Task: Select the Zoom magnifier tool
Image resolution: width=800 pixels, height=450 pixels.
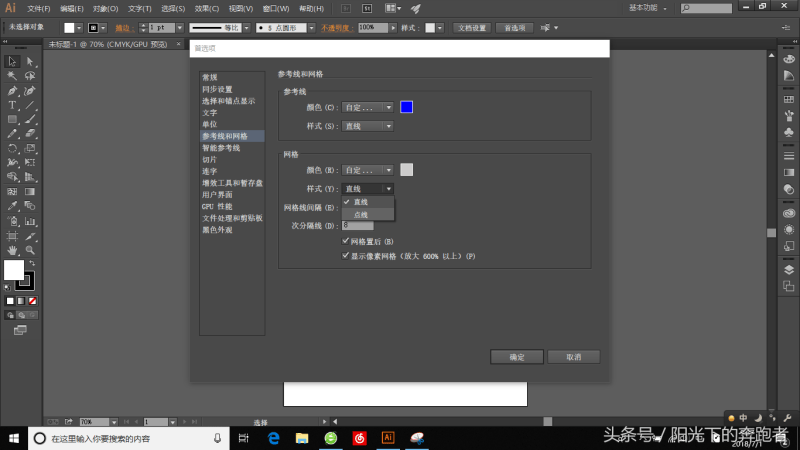Action: point(30,251)
